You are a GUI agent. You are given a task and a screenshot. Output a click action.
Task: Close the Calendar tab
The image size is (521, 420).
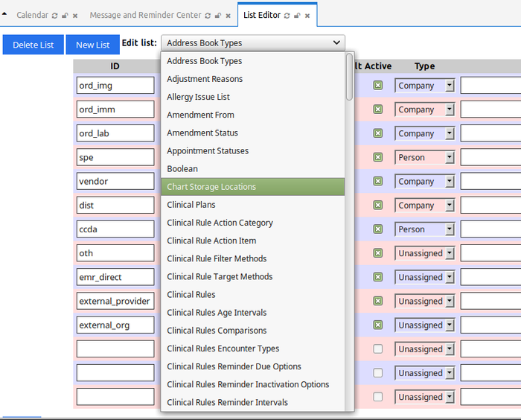pos(75,16)
